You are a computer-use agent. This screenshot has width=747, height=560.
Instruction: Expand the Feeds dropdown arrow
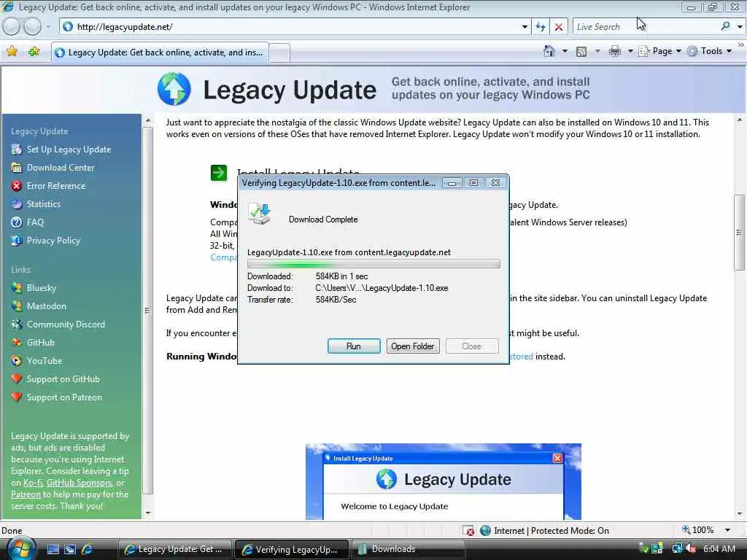pos(597,51)
